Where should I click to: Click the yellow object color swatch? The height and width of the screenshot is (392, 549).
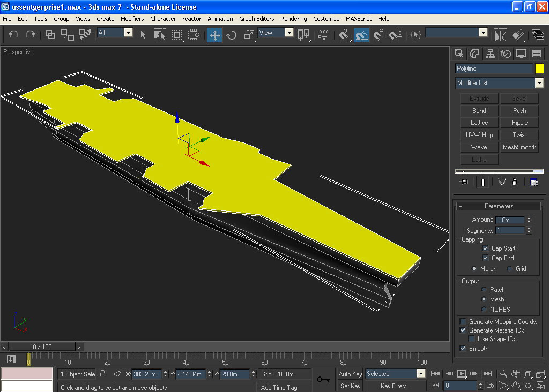pyautogui.click(x=539, y=69)
